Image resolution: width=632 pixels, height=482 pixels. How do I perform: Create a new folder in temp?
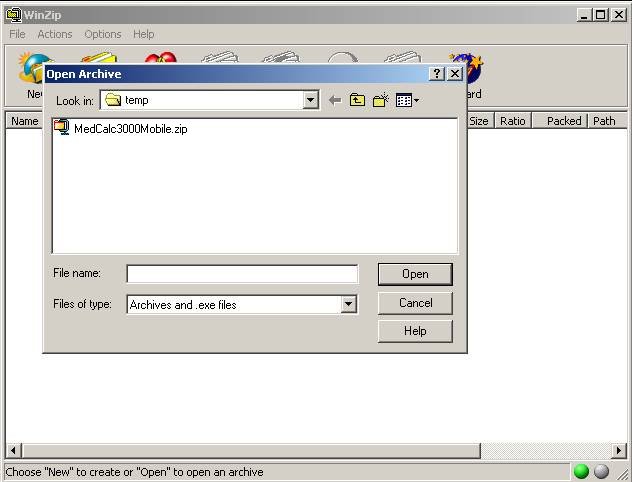pos(380,100)
